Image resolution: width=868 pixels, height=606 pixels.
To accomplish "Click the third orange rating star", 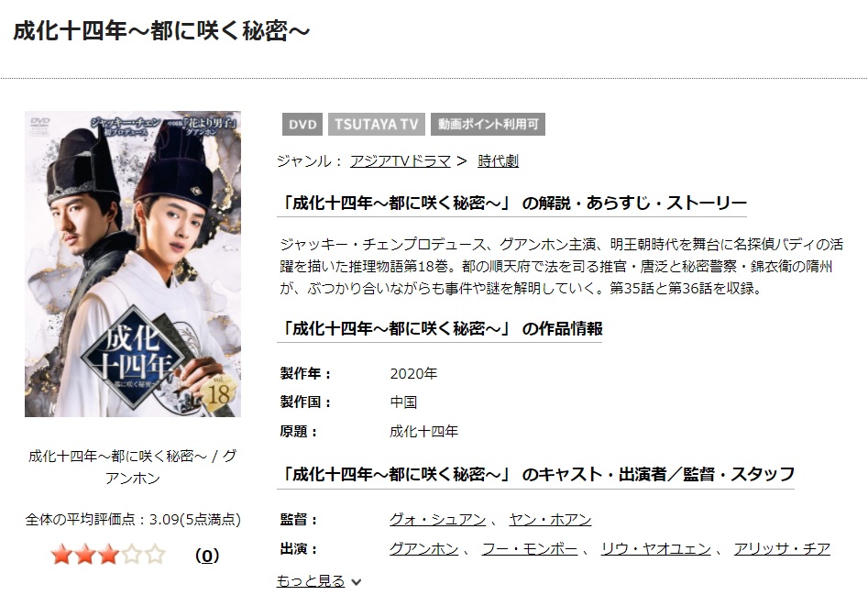I will (108, 555).
